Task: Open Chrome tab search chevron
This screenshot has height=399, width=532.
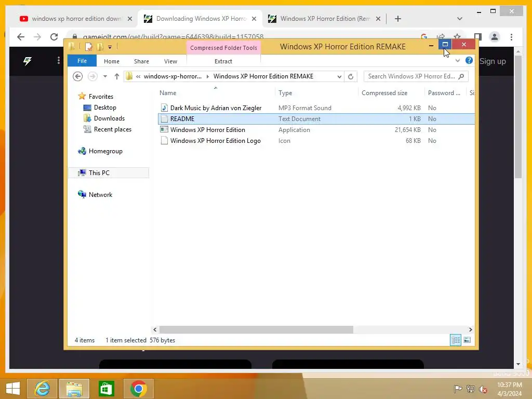Action: [x=459, y=19]
